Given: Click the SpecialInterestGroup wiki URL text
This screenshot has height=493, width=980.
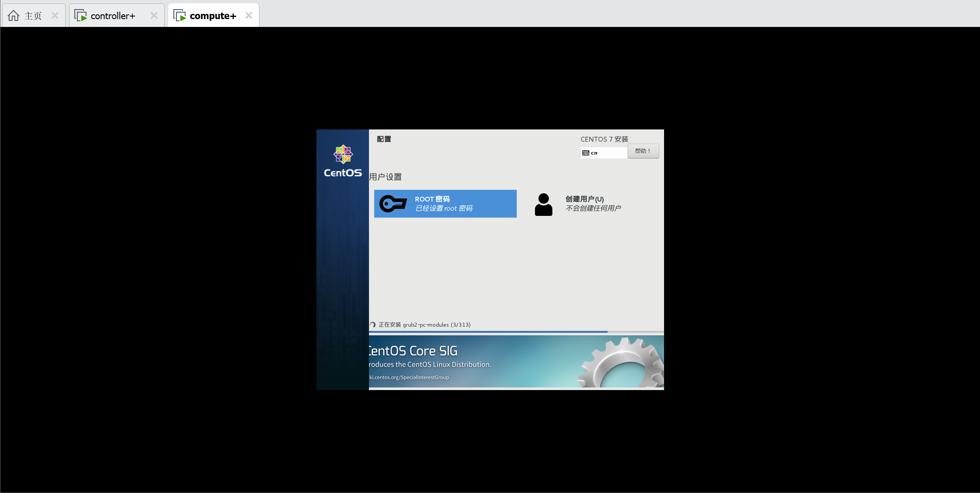Looking at the screenshot, I should 409,377.
